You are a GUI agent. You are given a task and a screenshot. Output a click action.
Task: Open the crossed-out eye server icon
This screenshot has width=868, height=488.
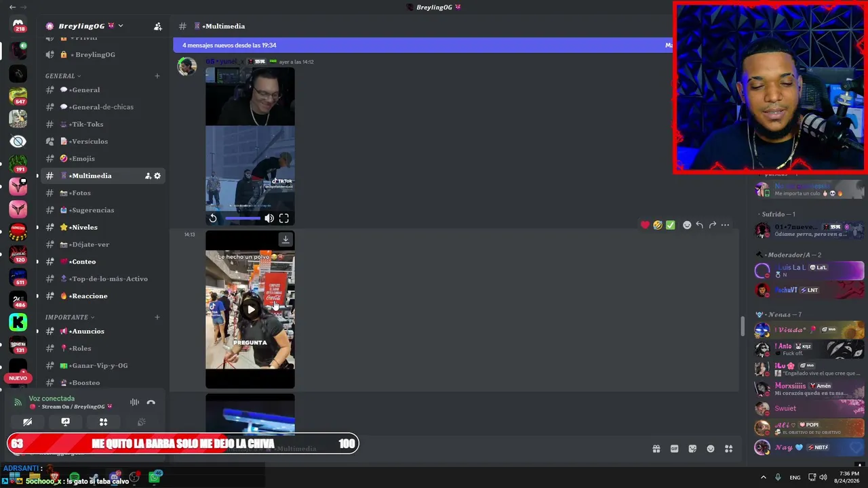click(18, 141)
